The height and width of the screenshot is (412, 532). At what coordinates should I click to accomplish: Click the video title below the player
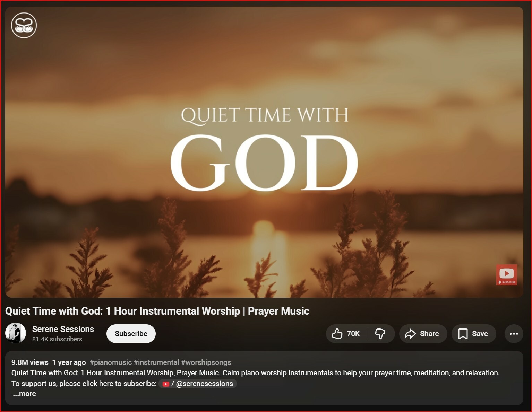point(157,311)
